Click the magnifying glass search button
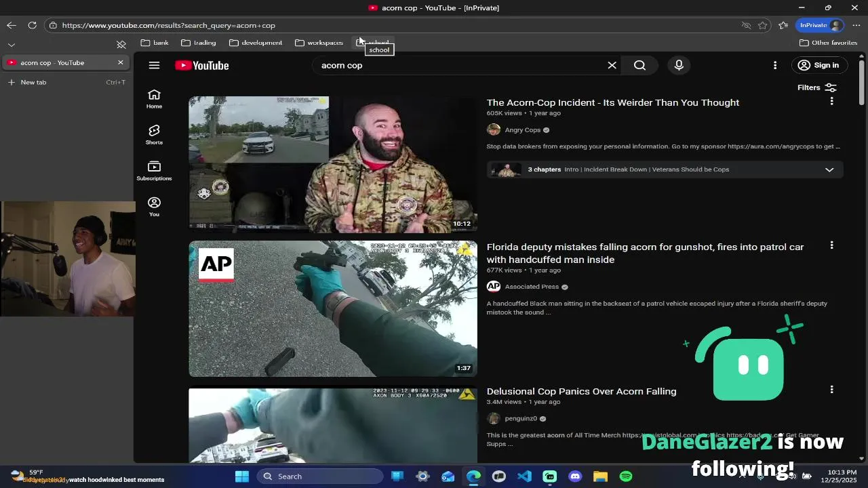The image size is (868, 488). coord(639,65)
